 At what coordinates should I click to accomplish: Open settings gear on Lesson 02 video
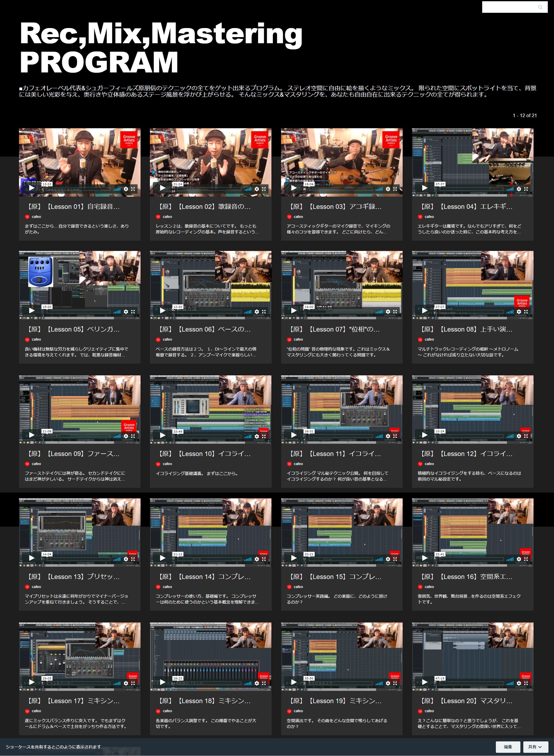(x=257, y=189)
